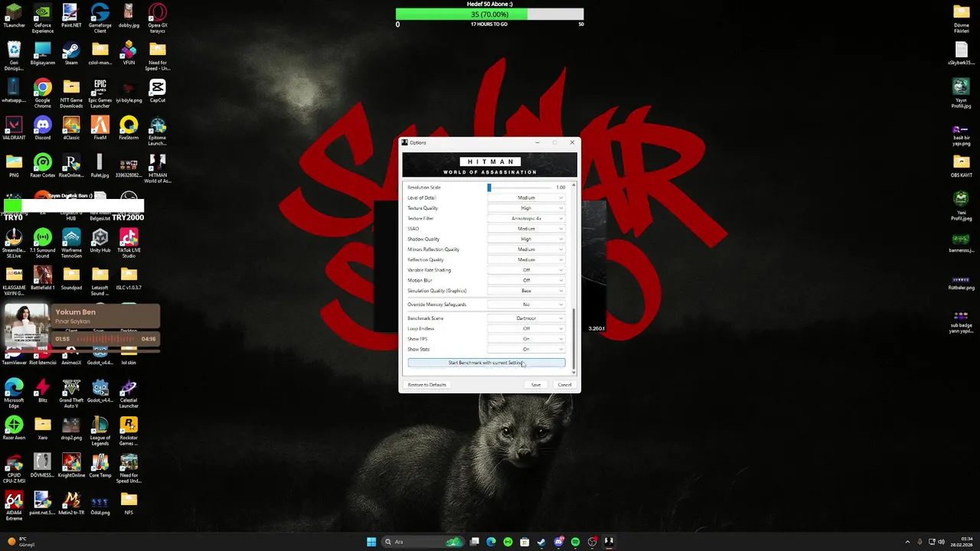
Task: Open Opera GX browser icon
Action: coord(157,18)
